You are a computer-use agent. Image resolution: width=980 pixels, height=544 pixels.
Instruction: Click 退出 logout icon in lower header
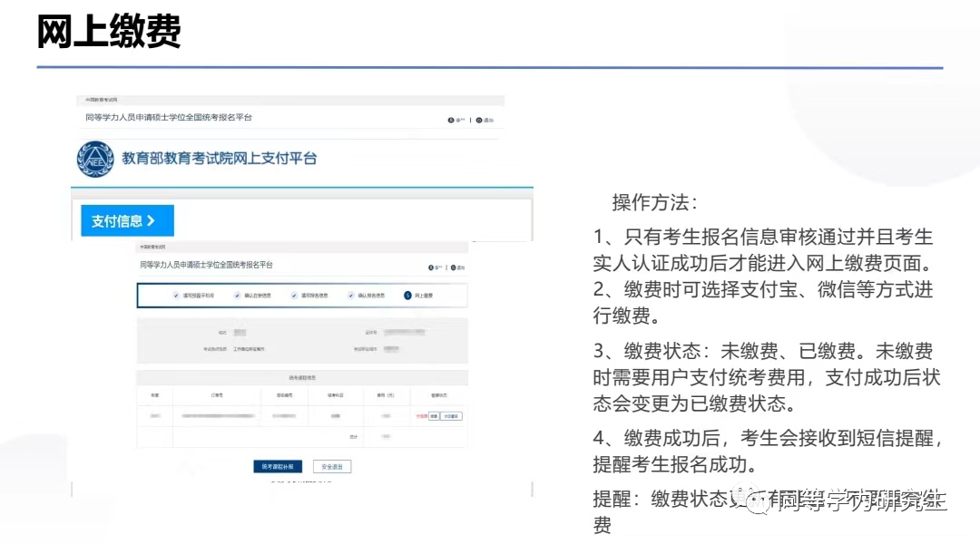[x=453, y=267]
